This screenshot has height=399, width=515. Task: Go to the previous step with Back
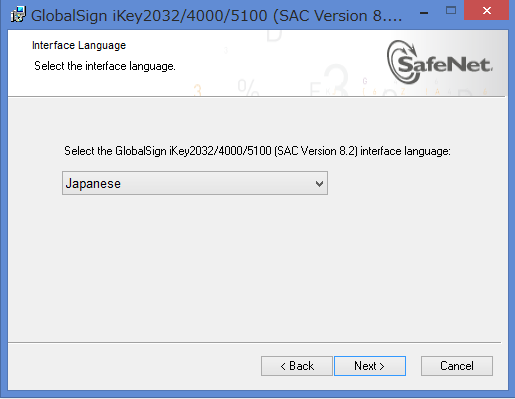point(297,366)
